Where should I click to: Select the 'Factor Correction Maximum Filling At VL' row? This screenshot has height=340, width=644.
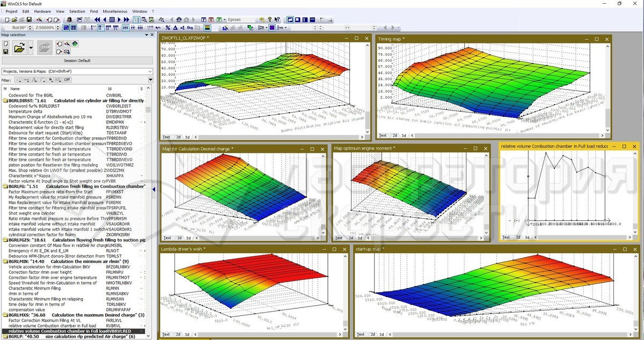[73, 320]
